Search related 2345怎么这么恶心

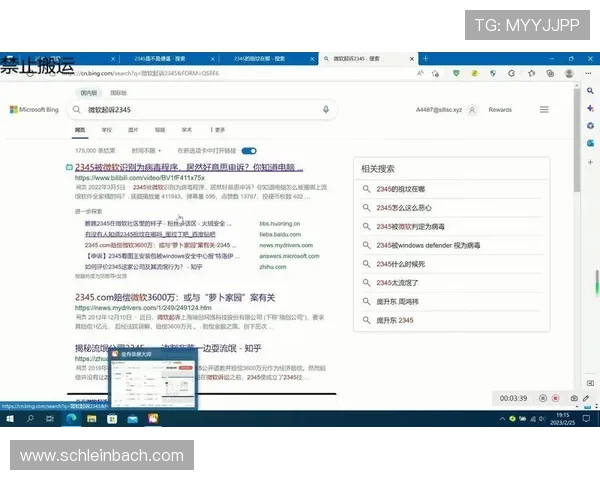404,208
